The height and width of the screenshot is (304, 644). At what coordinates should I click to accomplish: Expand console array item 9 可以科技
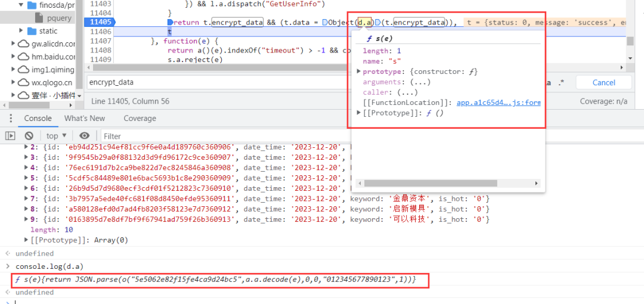[x=27, y=219]
